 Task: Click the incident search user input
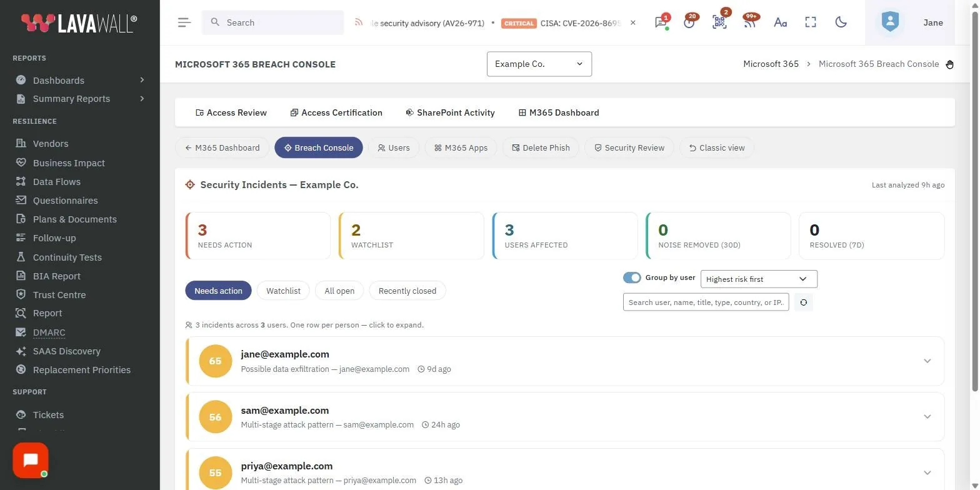tap(706, 302)
